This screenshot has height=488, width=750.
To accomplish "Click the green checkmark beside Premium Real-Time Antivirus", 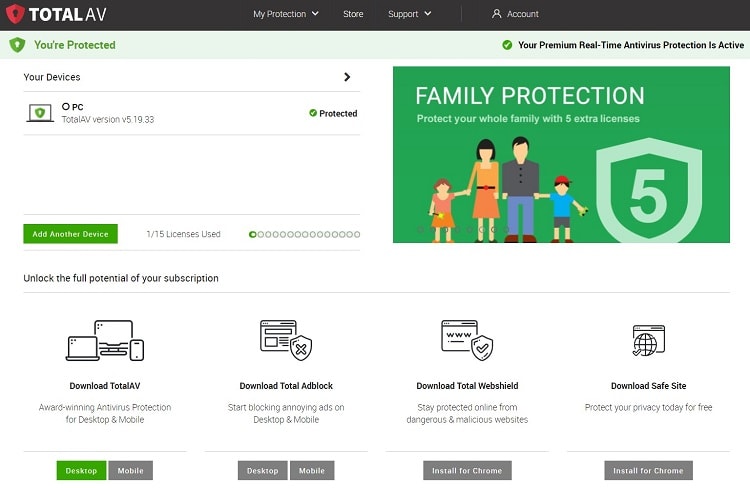I will coord(507,45).
